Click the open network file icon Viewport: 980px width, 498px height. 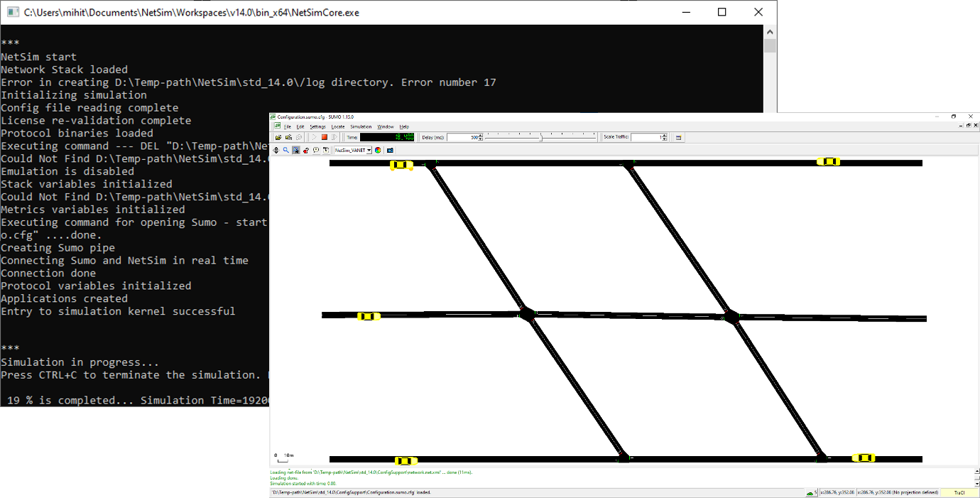288,137
